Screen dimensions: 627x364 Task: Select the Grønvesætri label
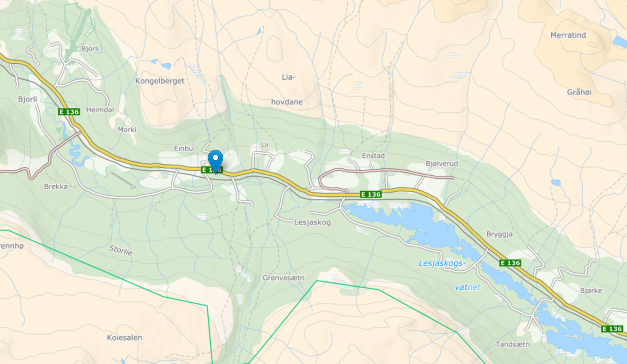click(x=284, y=278)
